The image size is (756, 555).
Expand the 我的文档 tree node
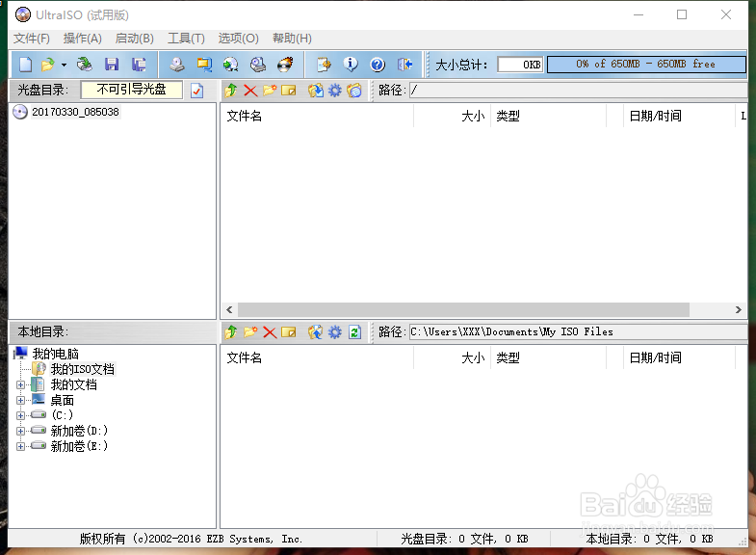tap(20, 384)
